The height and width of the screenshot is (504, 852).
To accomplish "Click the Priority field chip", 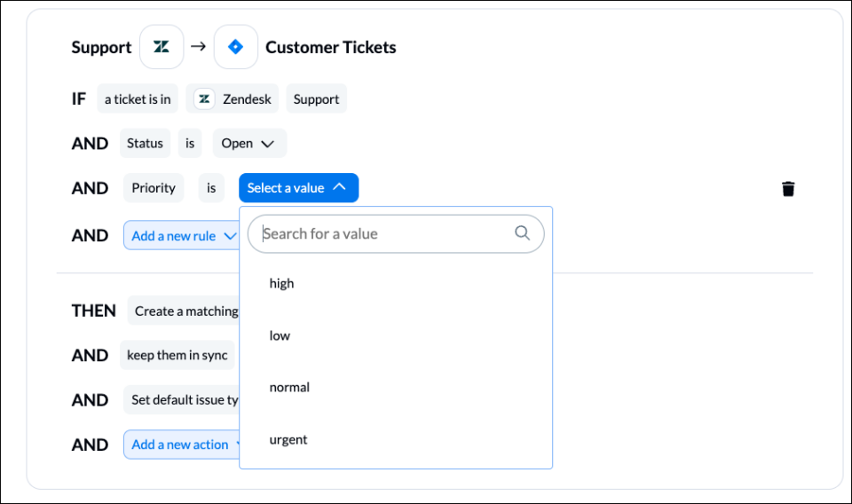I will click(154, 188).
